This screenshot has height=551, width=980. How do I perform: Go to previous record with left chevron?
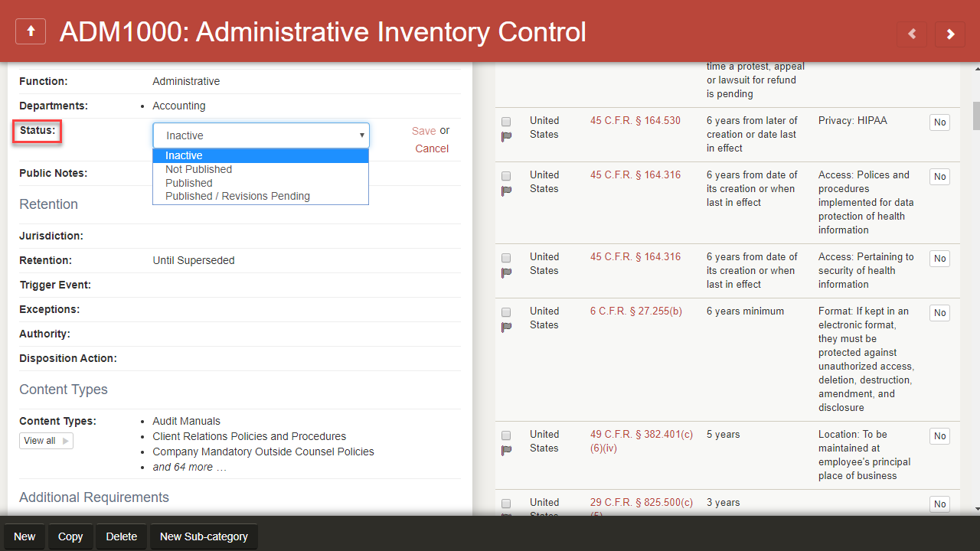[x=912, y=34]
